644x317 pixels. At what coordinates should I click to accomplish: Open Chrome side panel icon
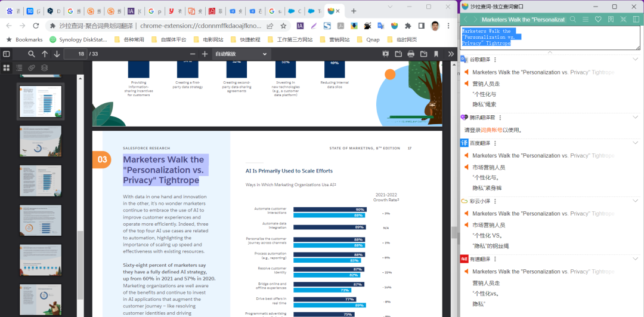pyautogui.click(x=422, y=26)
